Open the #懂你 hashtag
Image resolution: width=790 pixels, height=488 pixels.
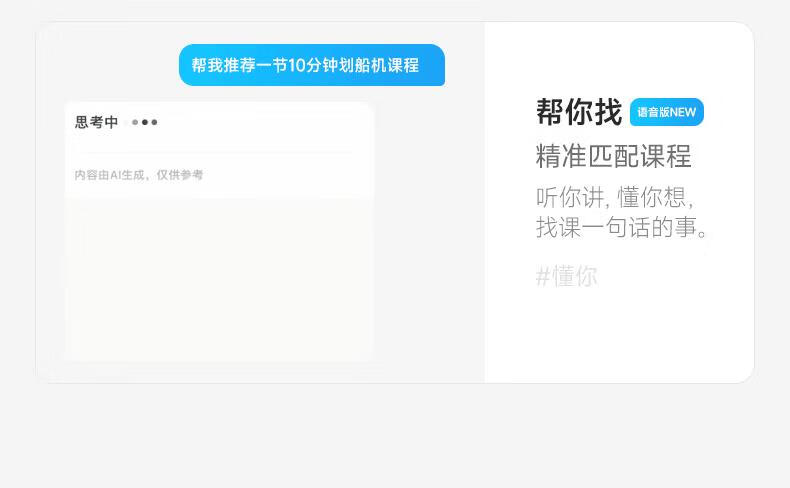click(567, 276)
